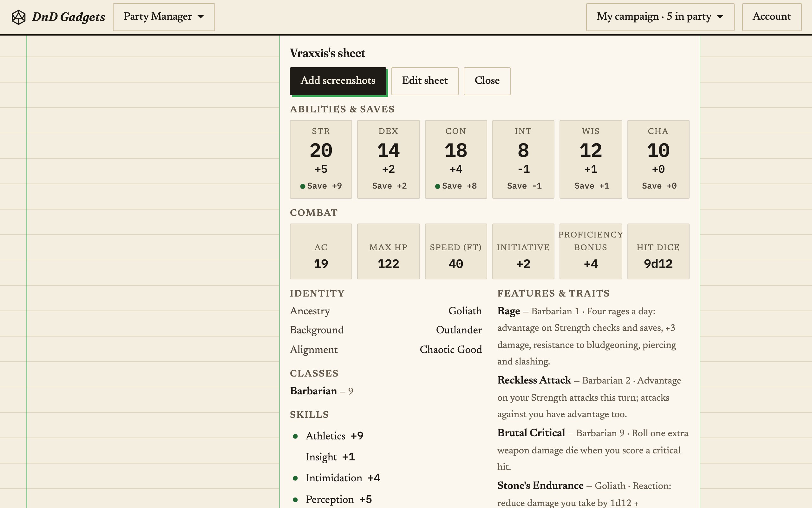The width and height of the screenshot is (812, 508).
Task: Click the AC 19 combat card
Action: click(321, 251)
